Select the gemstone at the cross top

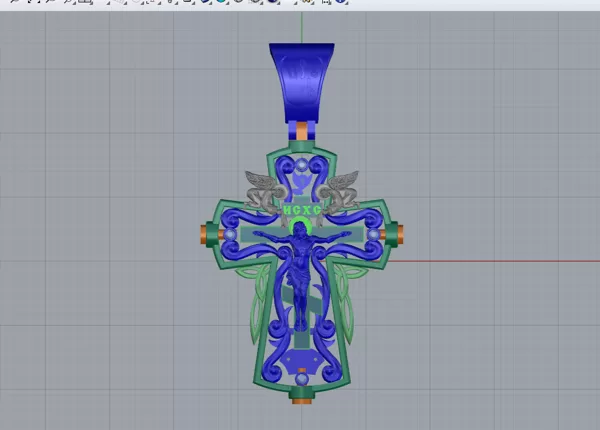click(x=302, y=165)
